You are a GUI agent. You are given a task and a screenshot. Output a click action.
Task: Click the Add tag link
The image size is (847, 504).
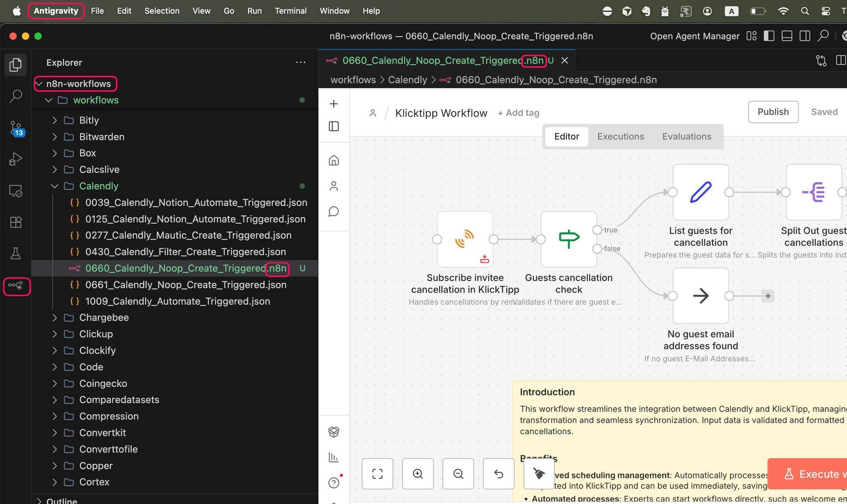(x=518, y=113)
